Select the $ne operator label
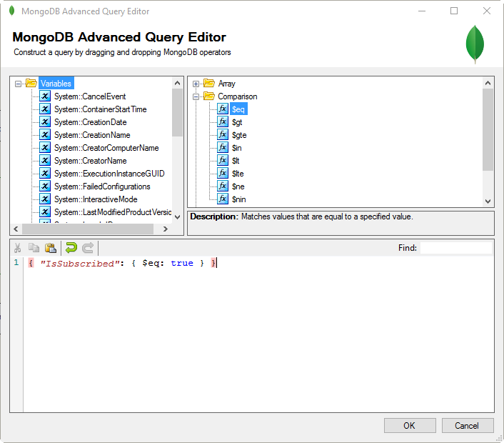This screenshot has height=443, width=504. coord(238,186)
